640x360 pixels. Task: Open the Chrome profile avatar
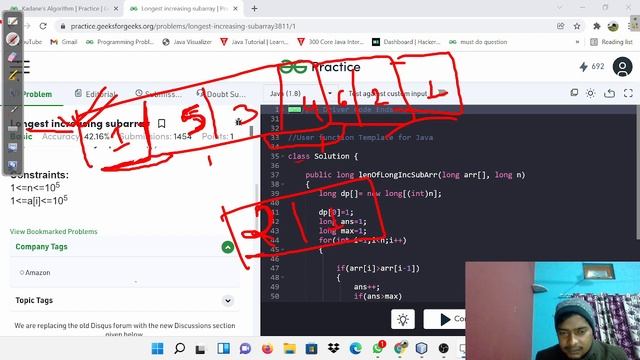coord(613,27)
